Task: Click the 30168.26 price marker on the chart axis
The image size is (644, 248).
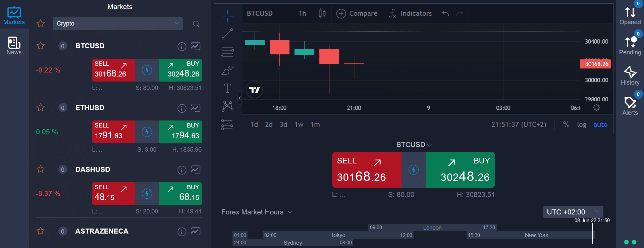Action: point(595,64)
